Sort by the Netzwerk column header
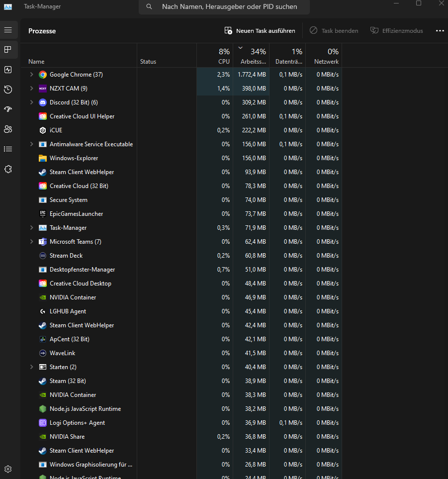The image size is (448, 479). (x=324, y=55)
